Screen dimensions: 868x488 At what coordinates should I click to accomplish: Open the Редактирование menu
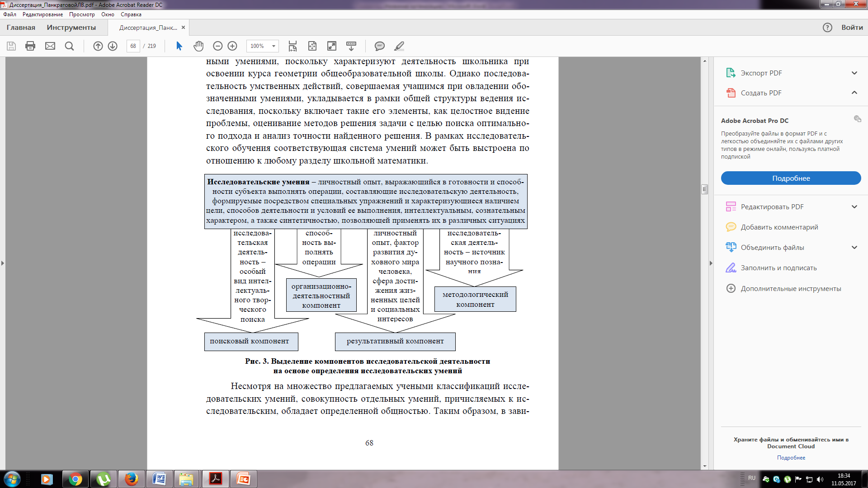[43, 14]
